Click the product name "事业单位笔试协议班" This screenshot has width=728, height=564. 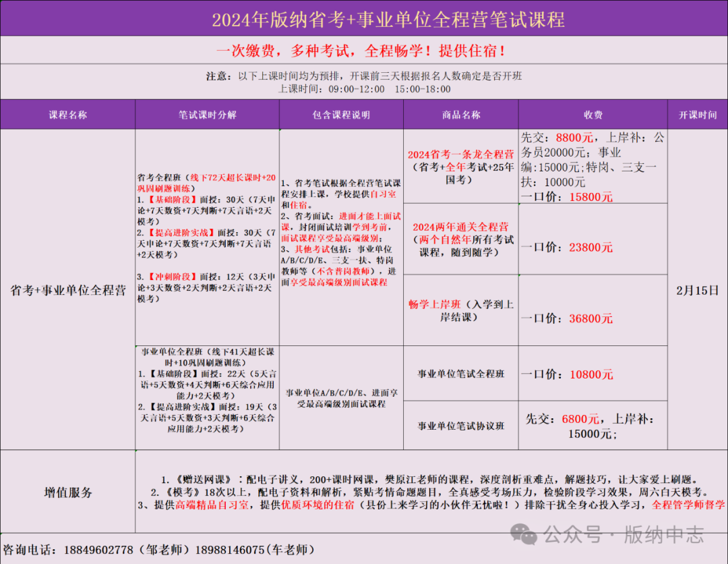point(461,426)
